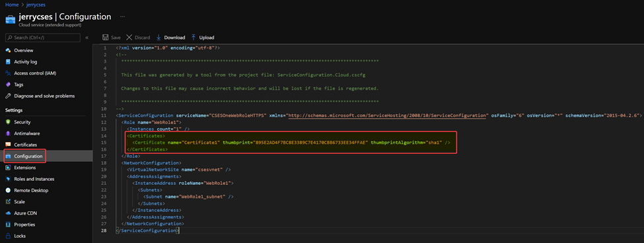Open the ellipsis menu beside the Configuration title
The height and width of the screenshot is (243, 644).
tap(122, 17)
